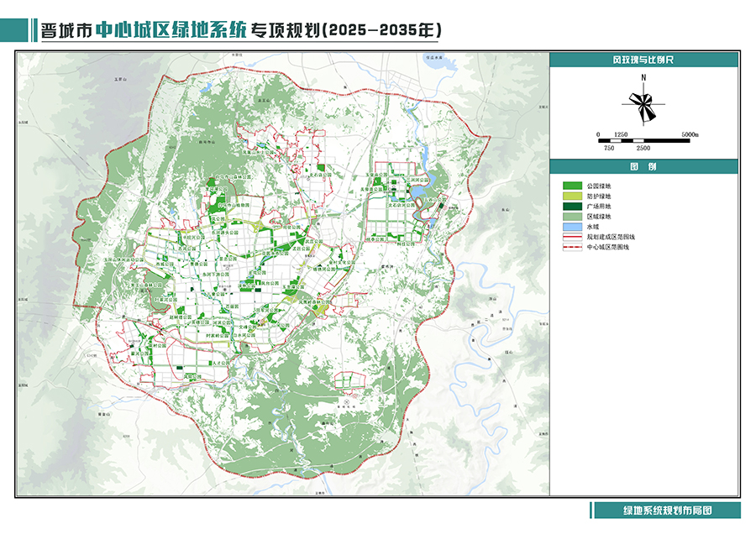
Task: Click the black-and-white scale bar
Action: (x=644, y=140)
